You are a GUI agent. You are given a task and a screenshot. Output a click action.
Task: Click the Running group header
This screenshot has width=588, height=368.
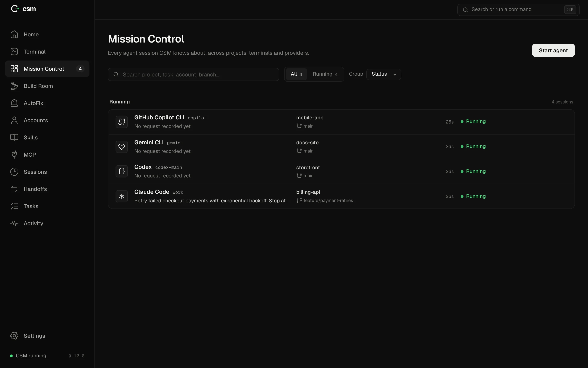(120, 102)
